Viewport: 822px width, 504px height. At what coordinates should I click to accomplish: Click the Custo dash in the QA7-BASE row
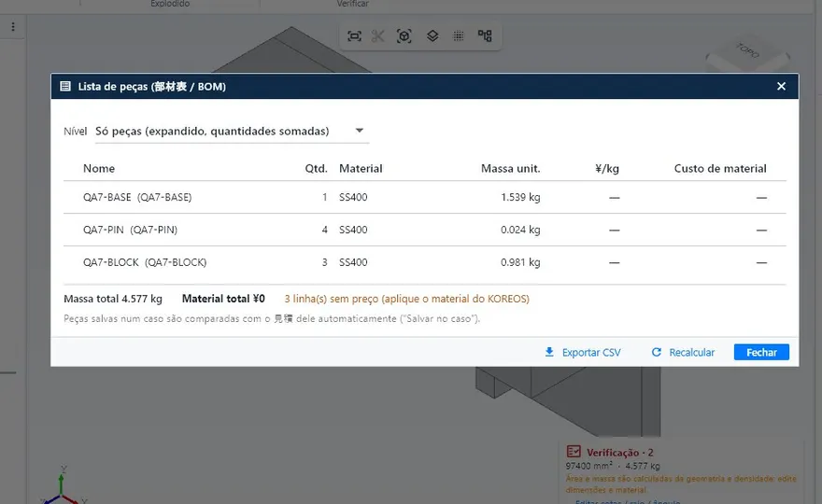tap(761, 198)
